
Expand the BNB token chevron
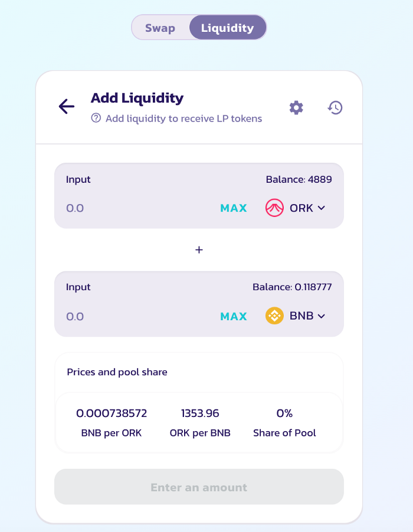coord(322,316)
